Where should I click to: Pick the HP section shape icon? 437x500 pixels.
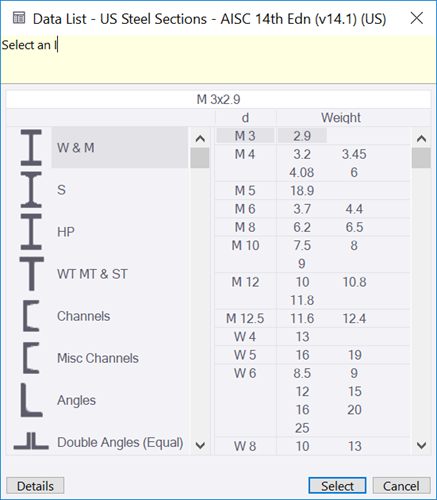[31, 232]
